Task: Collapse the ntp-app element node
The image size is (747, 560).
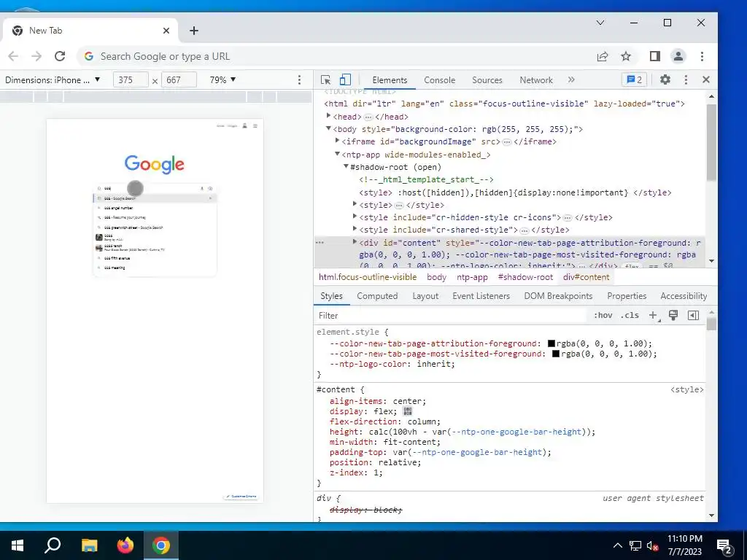Action: pos(337,154)
